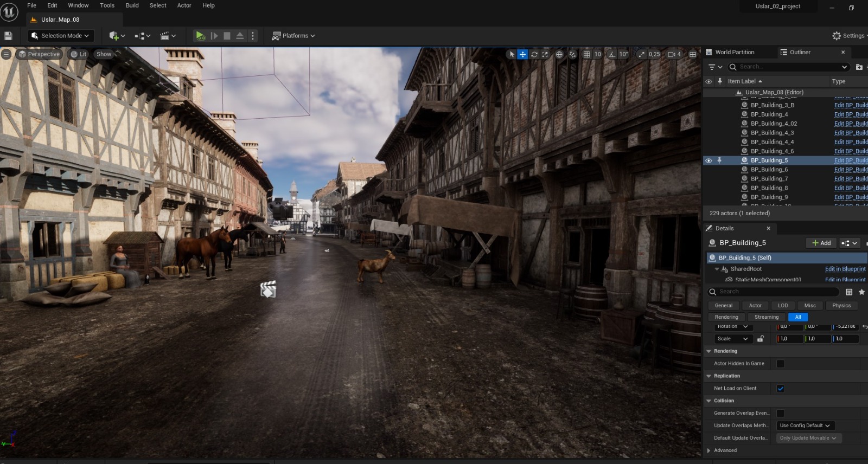868x464 pixels.
Task: Toggle surface snapping icon in viewport
Action: click(572, 54)
